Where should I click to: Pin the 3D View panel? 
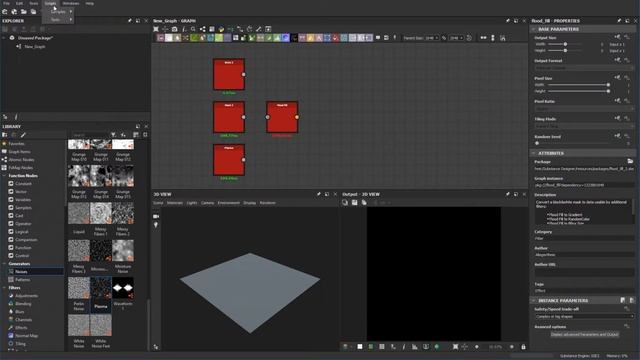click(319, 194)
